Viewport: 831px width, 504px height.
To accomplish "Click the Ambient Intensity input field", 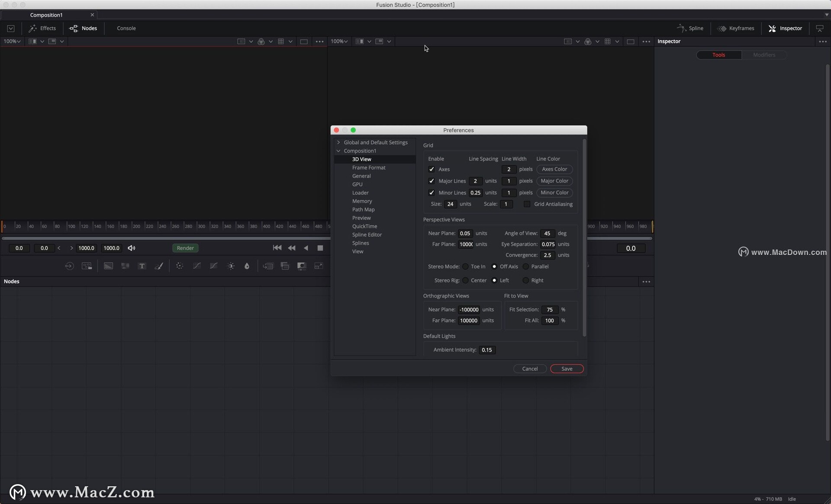I will click(x=487, y=350).
